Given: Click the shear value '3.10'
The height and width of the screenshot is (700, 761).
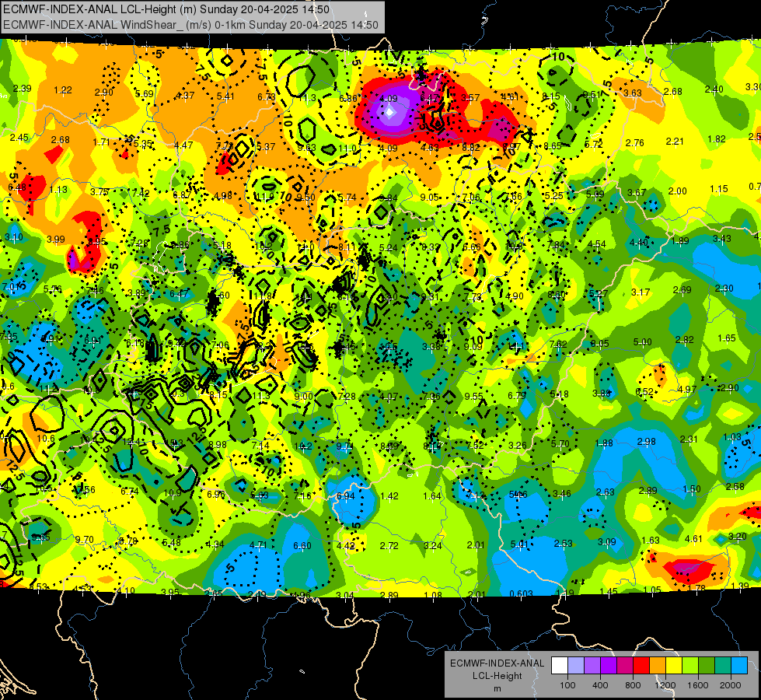Looking at the screenshot, I should click(13, 237).
